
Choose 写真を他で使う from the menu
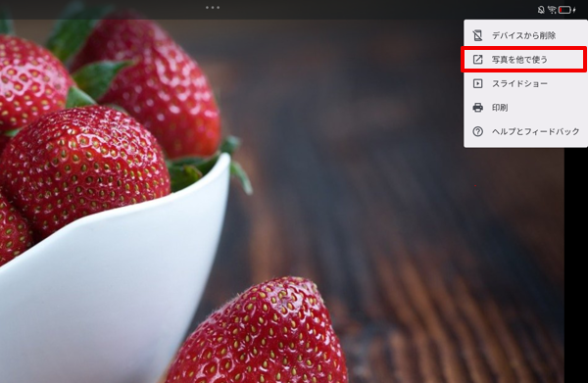click(x=525, y=60)
